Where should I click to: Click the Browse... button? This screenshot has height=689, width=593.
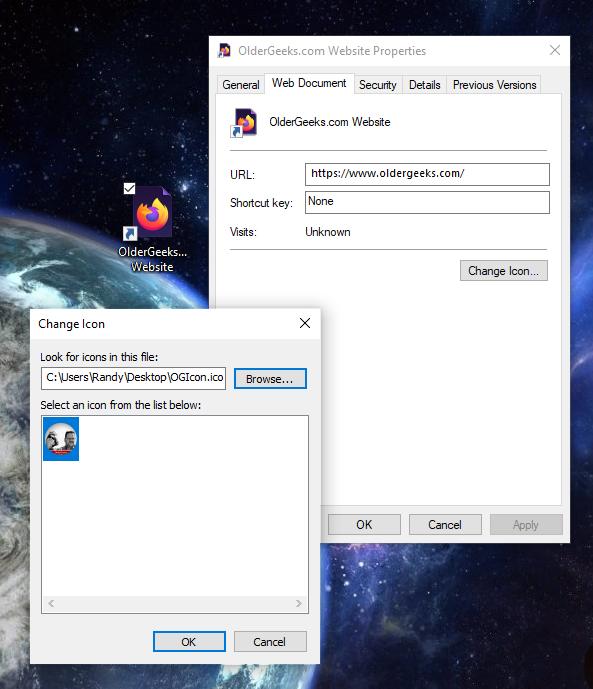point(270,378)
